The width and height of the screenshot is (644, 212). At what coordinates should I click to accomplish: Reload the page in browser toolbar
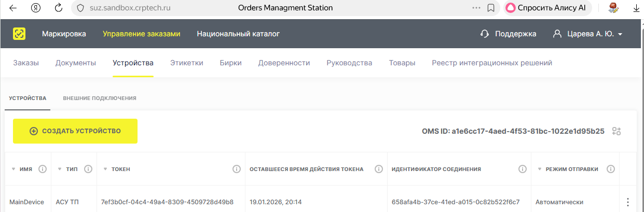point(59,8)
